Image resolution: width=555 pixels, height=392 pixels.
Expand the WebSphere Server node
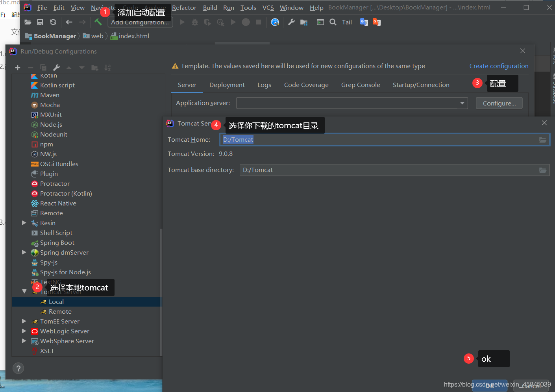click(x=24, y=341)
